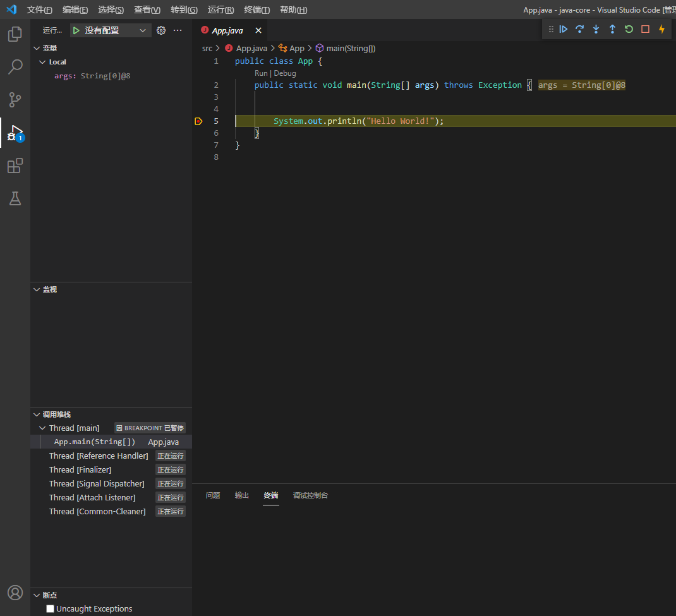This screenshot has width=676, height=616.
Task: Stop the debug session
Action: pos(646,29)
